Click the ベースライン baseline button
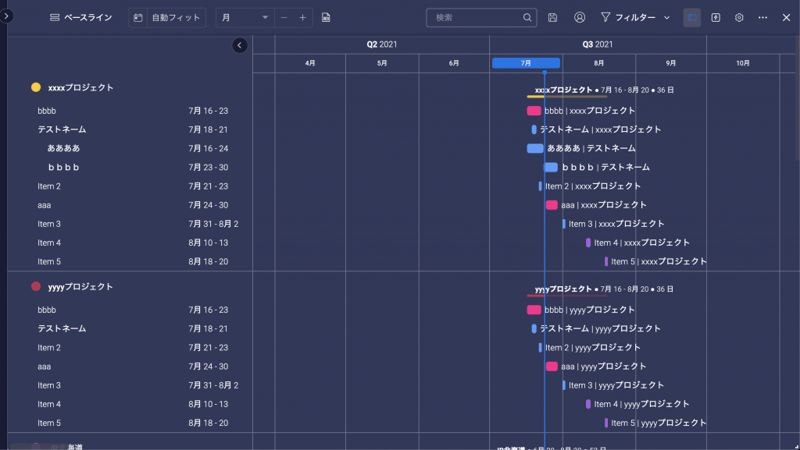Screen dimensions: 800x450 click(81, 18)
